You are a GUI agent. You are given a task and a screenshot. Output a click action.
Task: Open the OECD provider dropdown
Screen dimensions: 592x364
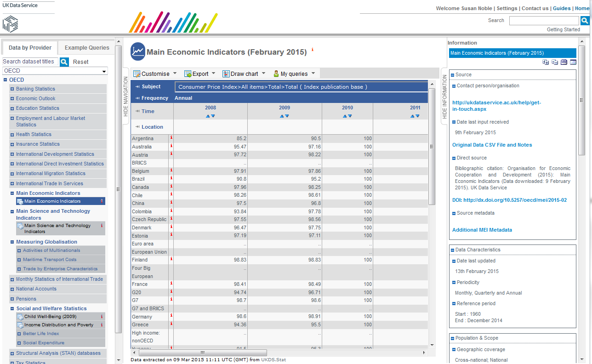click(x=55, y=71)
